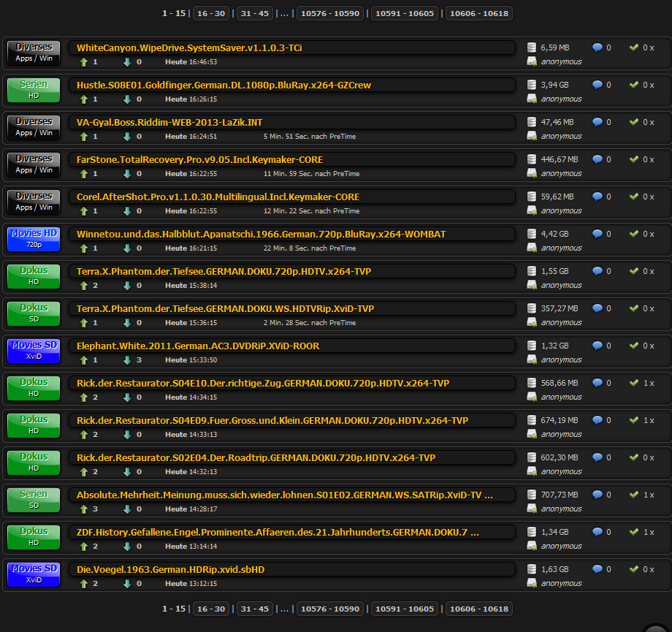Click anonymous uploader in Die.Voegel row
This screenshot has height=632, width=672.
point(561,584)
